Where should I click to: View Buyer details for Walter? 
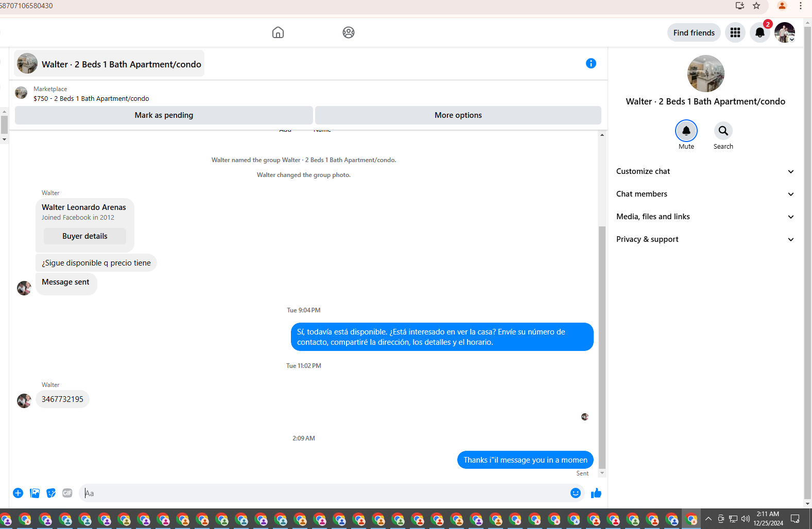85,236
